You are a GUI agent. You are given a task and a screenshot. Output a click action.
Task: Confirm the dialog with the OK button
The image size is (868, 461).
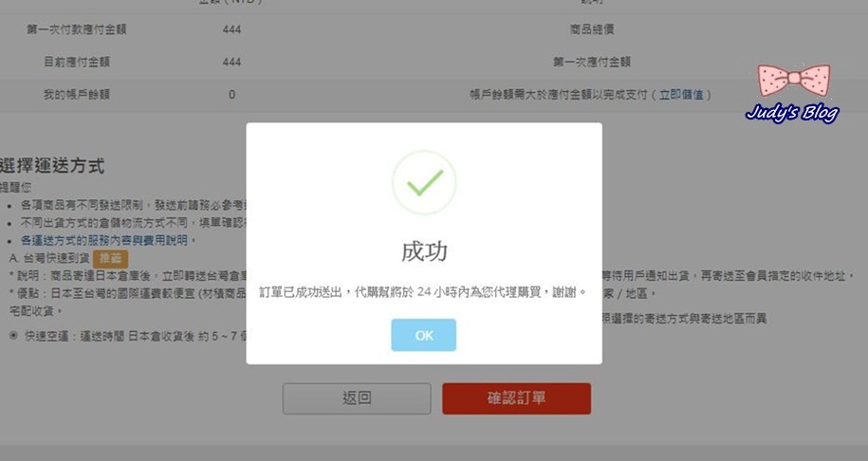(x=423, y=335)
